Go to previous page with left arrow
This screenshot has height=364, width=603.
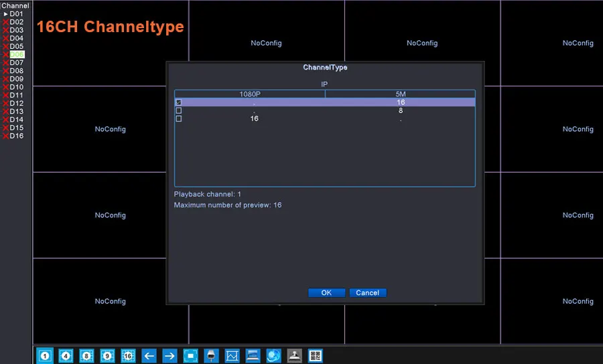pos(149,356)
